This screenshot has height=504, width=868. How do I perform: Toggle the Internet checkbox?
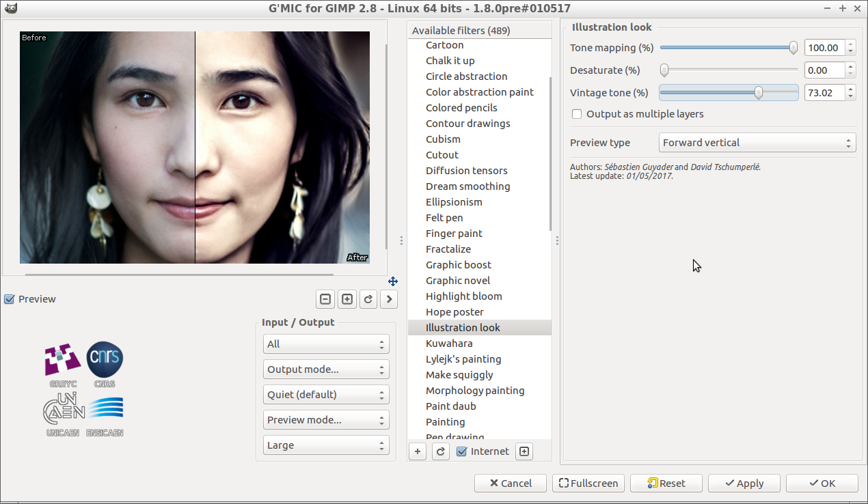pos(462,451)
